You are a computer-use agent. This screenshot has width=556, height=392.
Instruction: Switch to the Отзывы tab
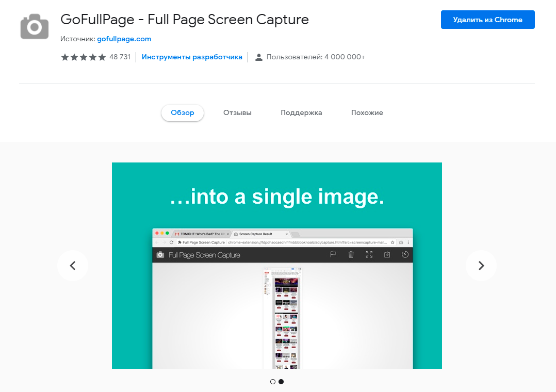click(x=237, y=113)
